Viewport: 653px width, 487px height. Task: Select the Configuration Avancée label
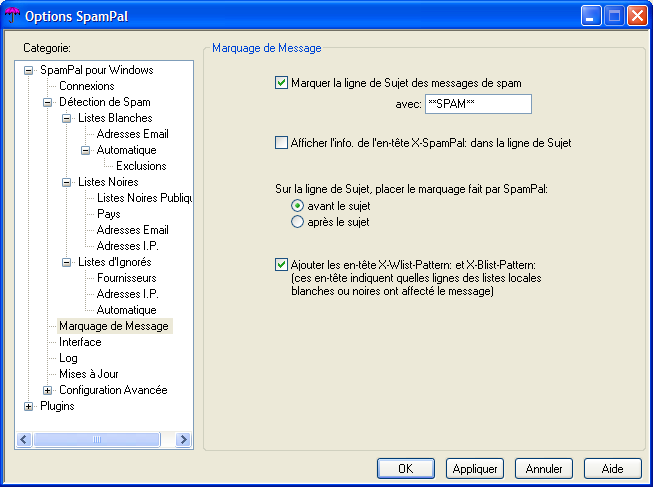(113, 390)
